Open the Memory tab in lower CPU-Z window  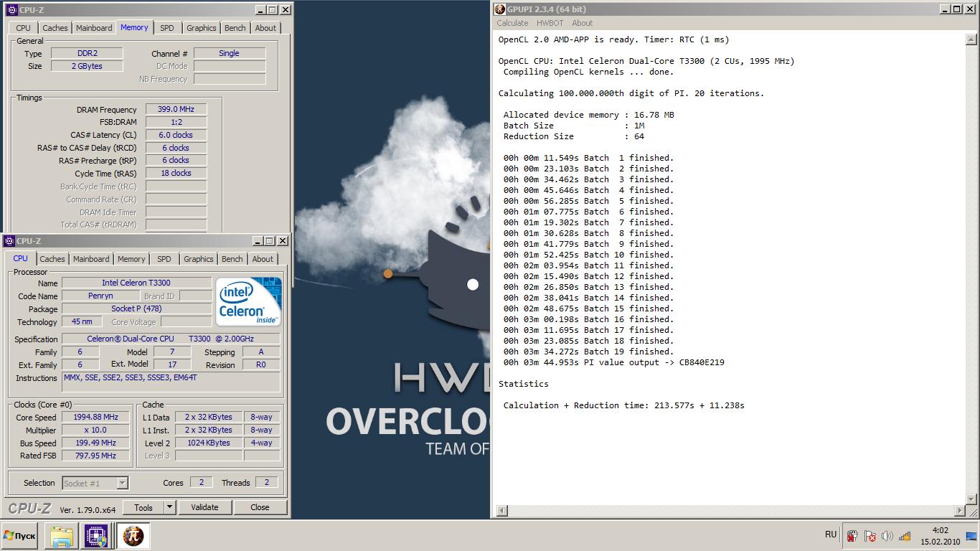(x=131, y=259)
